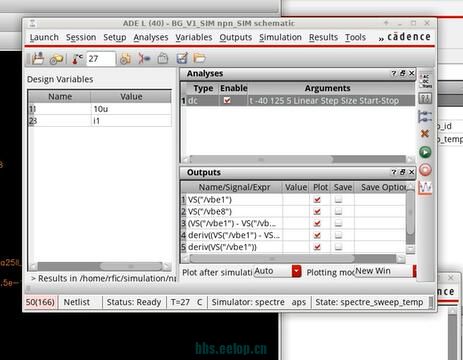This screenshot has width=463, height=360.
Task: Click the temperature field showing 27
Action: click(x=101, y=59)
